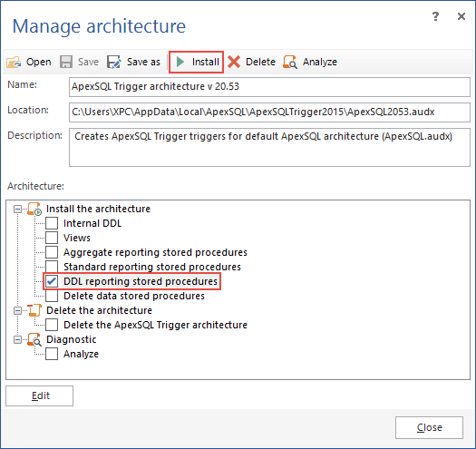Collapse the Install the architecture node
This screenshot has height=449, width=476.
[x=17, y=209]
